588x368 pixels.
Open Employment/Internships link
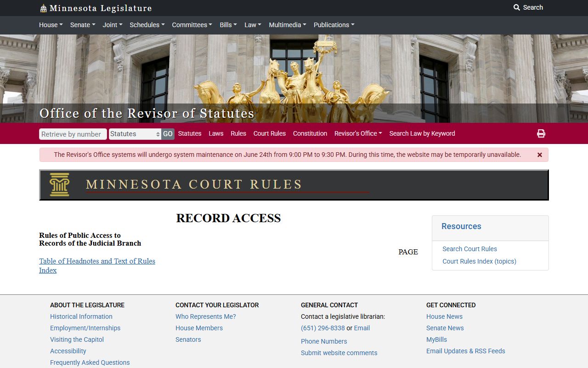point(85,328)
